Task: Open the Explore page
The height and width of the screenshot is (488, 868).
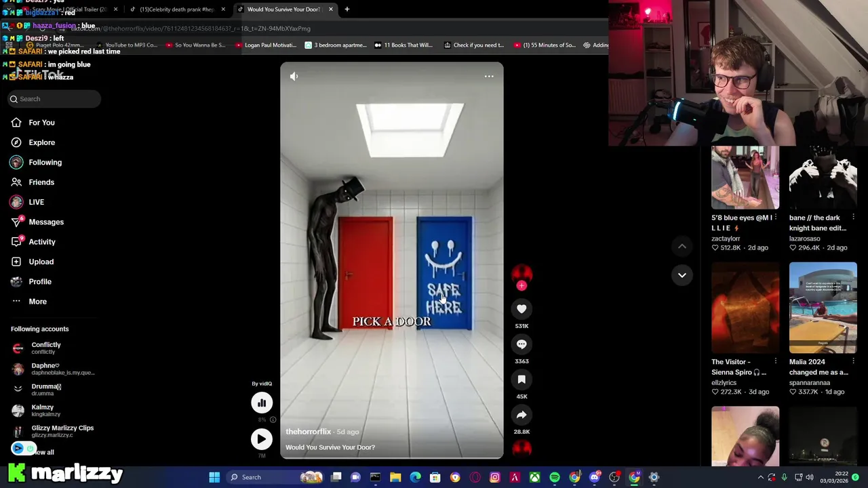Action: click(x=33, y=142)
